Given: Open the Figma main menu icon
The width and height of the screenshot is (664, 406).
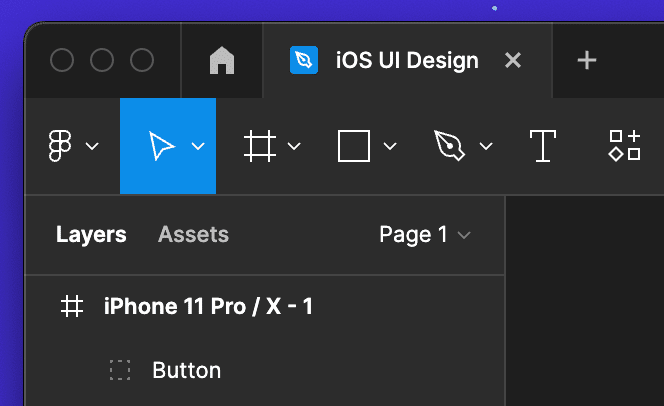Looking at the screenshot, I should coord(61,146).
